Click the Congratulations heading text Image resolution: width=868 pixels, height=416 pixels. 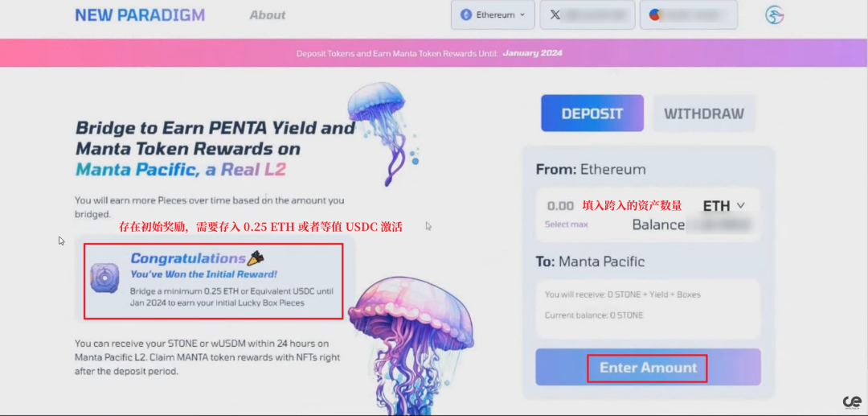click(187, 258)
